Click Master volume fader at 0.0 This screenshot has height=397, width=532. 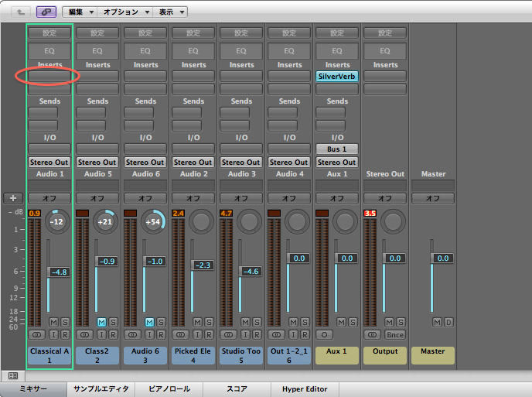(x=442, y=258)
